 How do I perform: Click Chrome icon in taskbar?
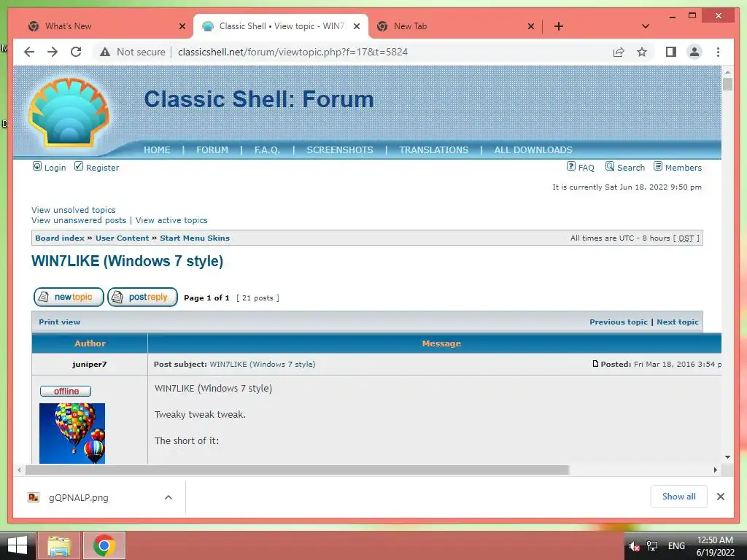click(x=104, y=545)
